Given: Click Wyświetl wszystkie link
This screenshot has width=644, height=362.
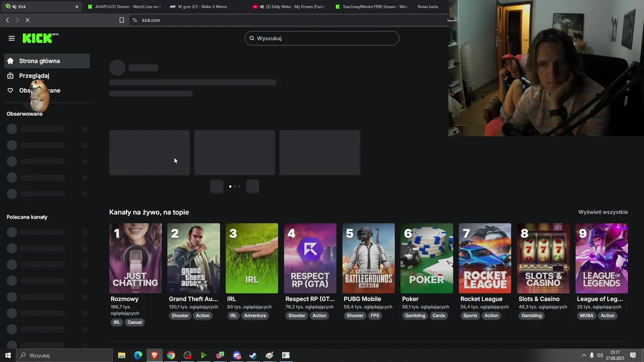Looking at the screenshot, I should [x=603, y=212].
